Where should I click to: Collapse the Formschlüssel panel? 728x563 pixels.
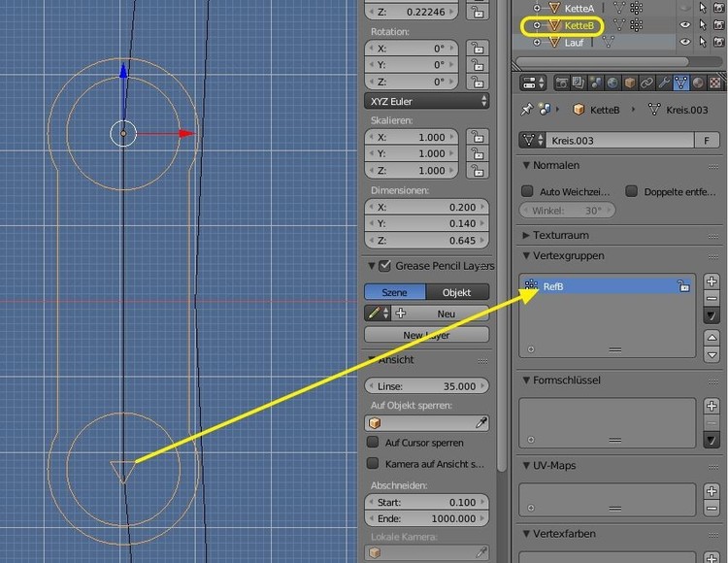(x=526, y=381)
